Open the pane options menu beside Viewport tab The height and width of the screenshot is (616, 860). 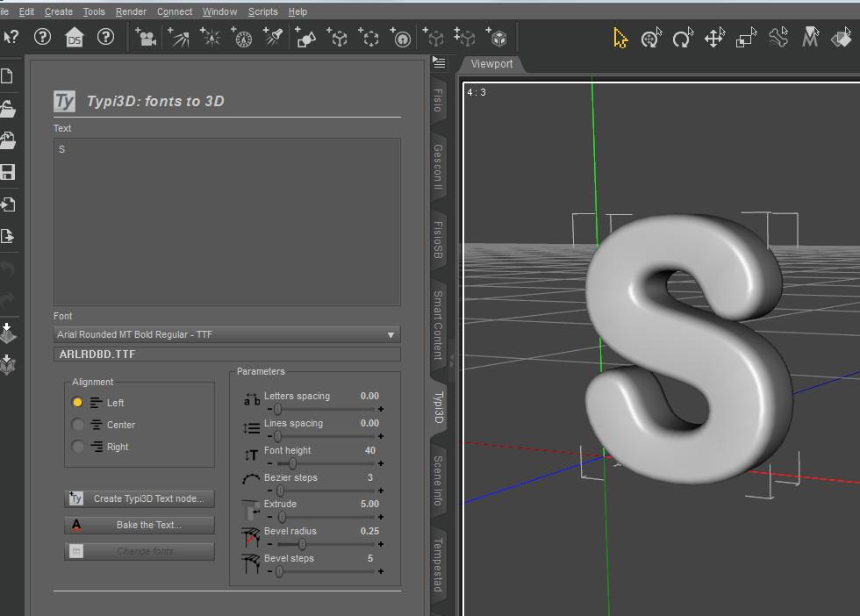tap(440, 62)
